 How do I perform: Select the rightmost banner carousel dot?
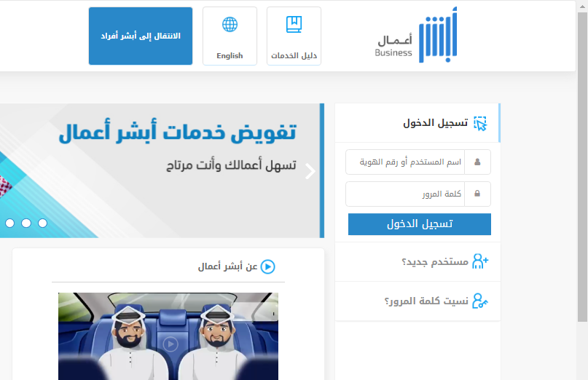(x=42, y=223)
